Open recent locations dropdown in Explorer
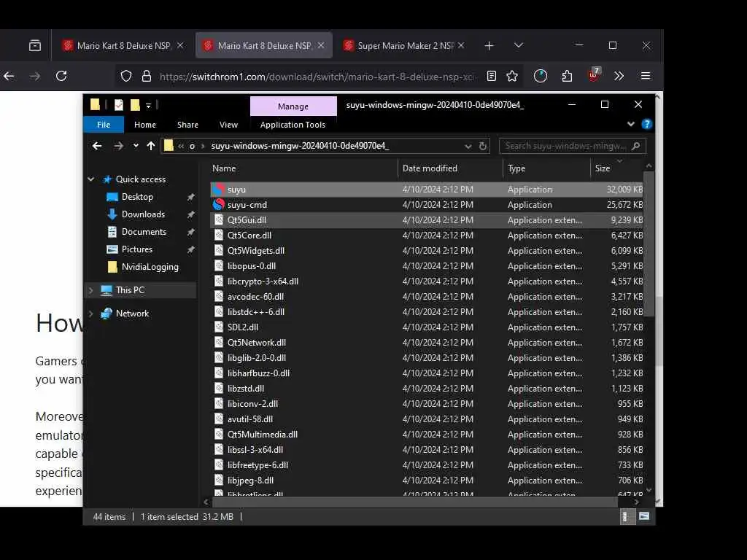The image size is (747, 560). 136,146
